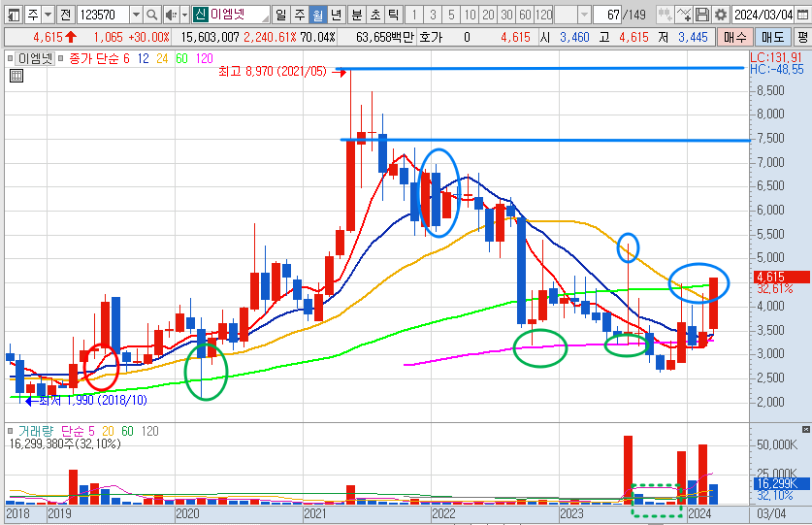812x525 pixels.
Task: Click magenta MA 120 legend number
Action: tap(205, 58)
